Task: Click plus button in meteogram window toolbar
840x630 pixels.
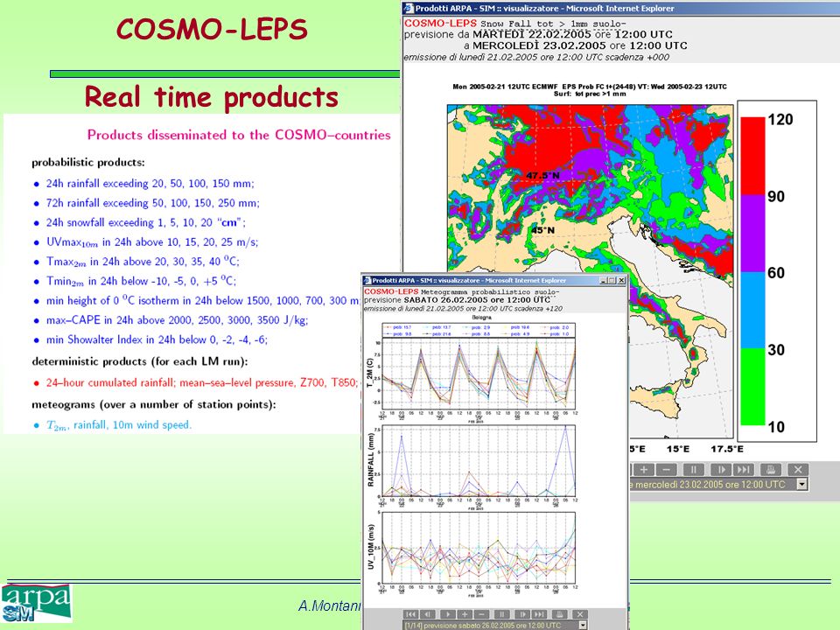Action: click(465, 614)
